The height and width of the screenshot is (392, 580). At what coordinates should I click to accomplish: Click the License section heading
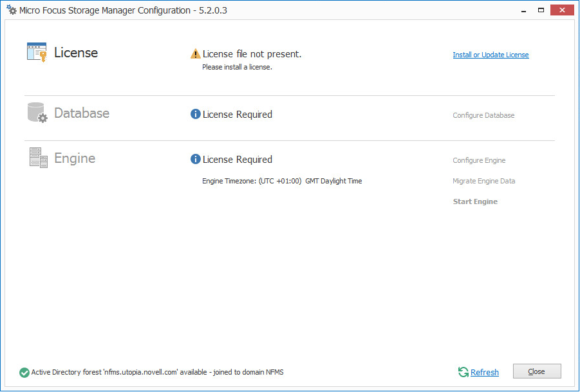pyautogui.click(x=76, y=53)
